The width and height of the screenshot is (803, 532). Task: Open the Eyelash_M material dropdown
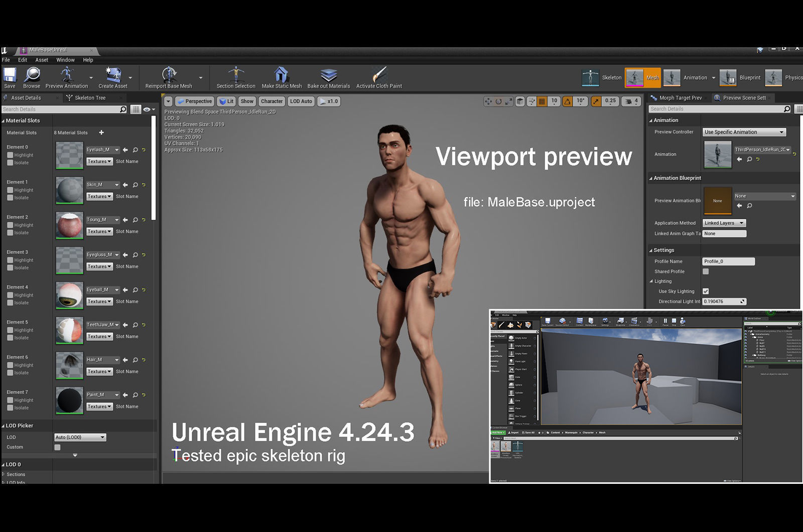(103, 150)
